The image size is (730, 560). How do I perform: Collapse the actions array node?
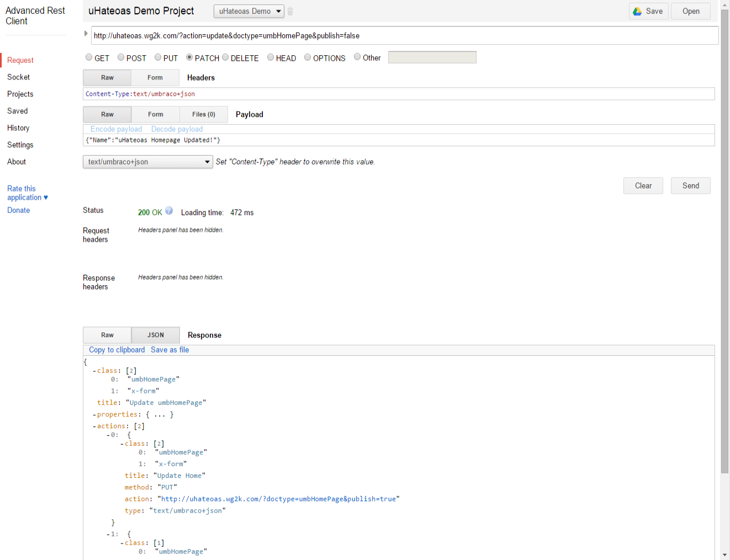[x=94, y=426]
